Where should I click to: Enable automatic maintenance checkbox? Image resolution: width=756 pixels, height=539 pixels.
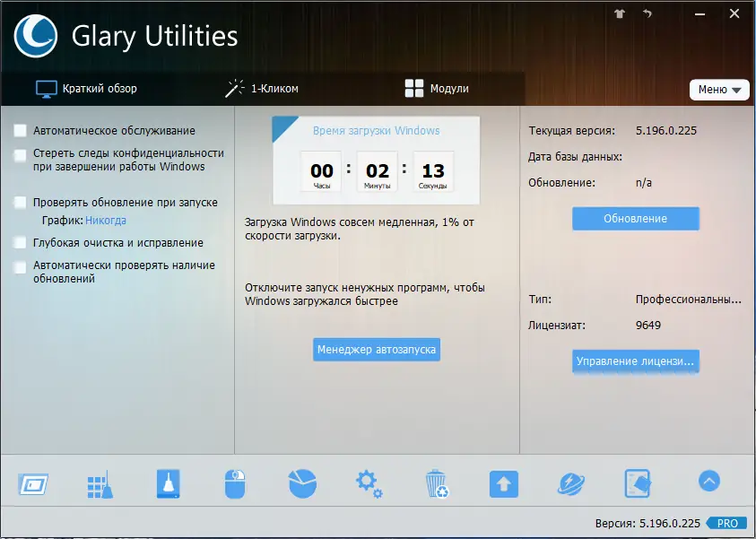[19, 130]
